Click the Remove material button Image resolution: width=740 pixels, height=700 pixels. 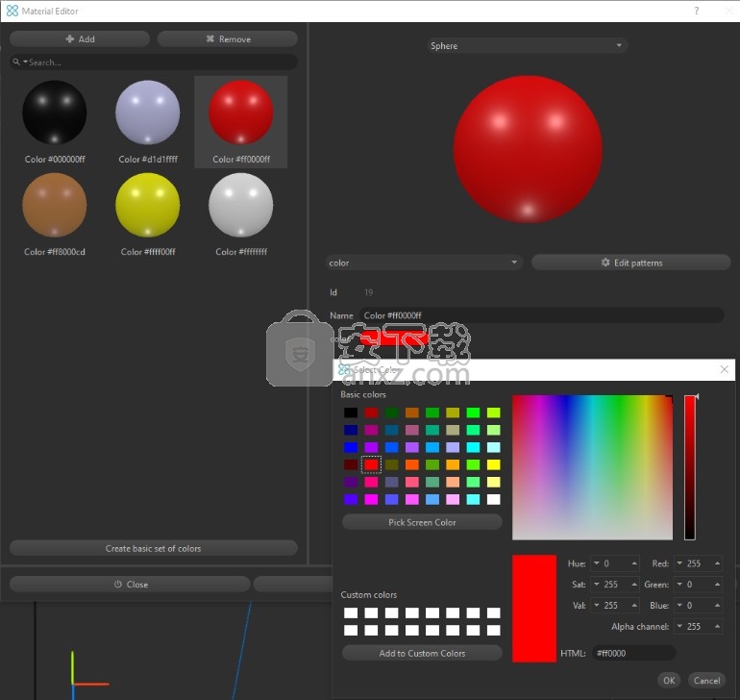228,39
